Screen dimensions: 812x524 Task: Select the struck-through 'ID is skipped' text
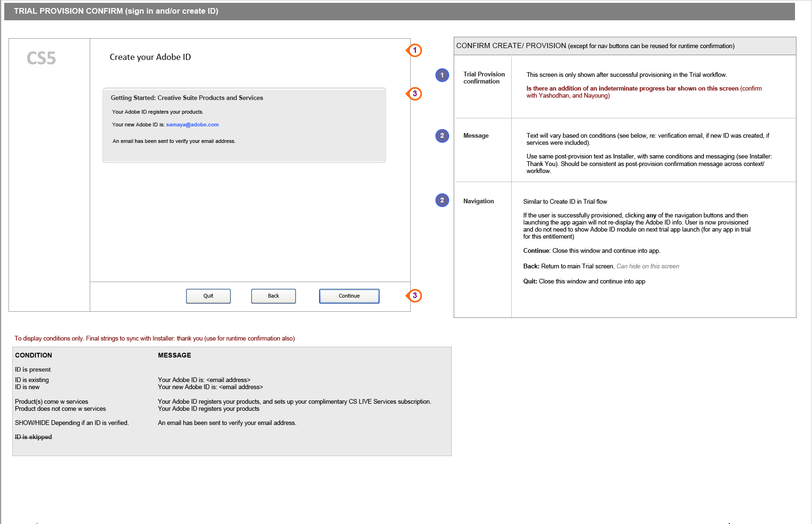click(x=33, y=437)
